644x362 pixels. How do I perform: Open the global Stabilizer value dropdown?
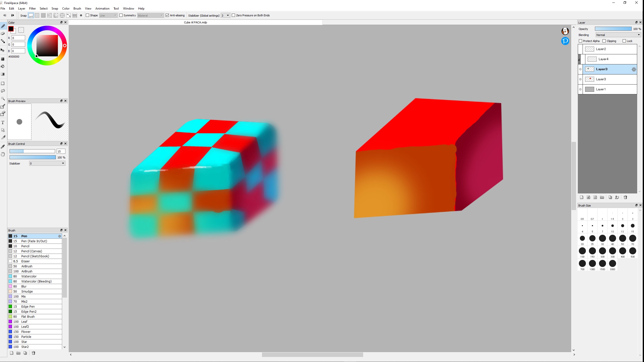click(x=225, y=15)
